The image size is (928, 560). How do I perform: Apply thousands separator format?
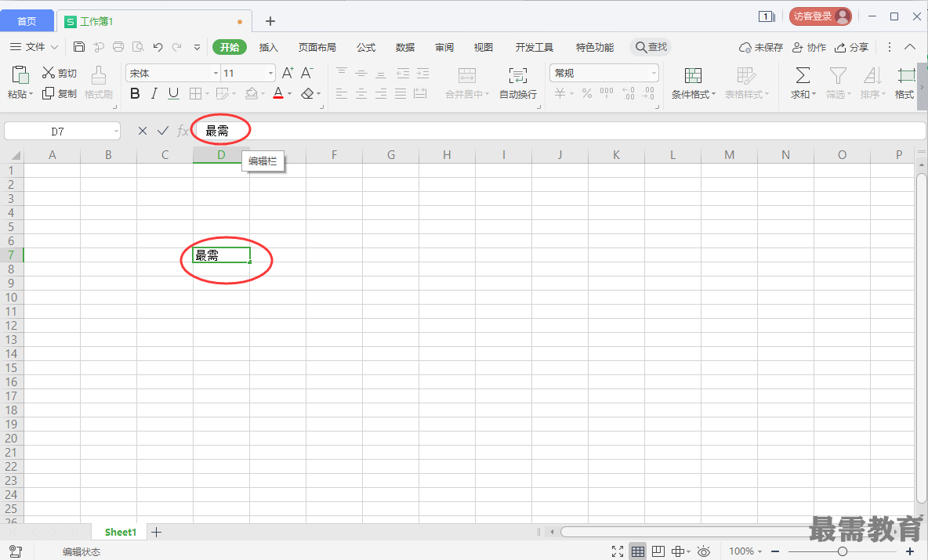(607, 93)
